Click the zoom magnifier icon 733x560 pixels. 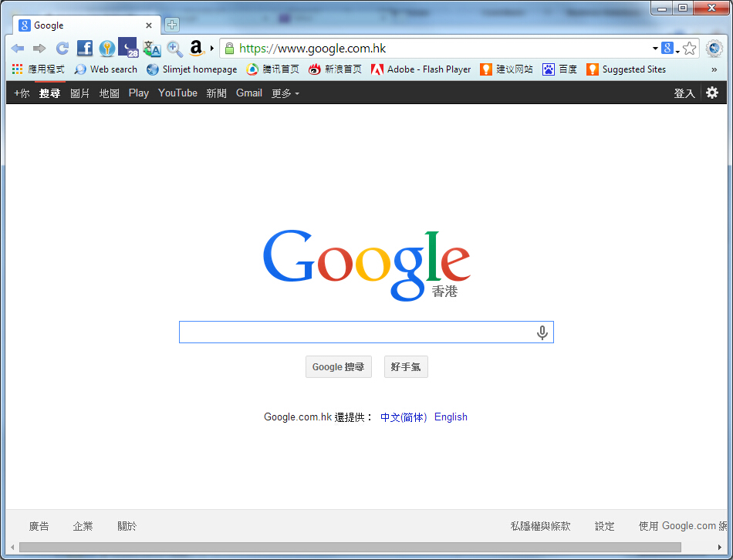(174, 48)
